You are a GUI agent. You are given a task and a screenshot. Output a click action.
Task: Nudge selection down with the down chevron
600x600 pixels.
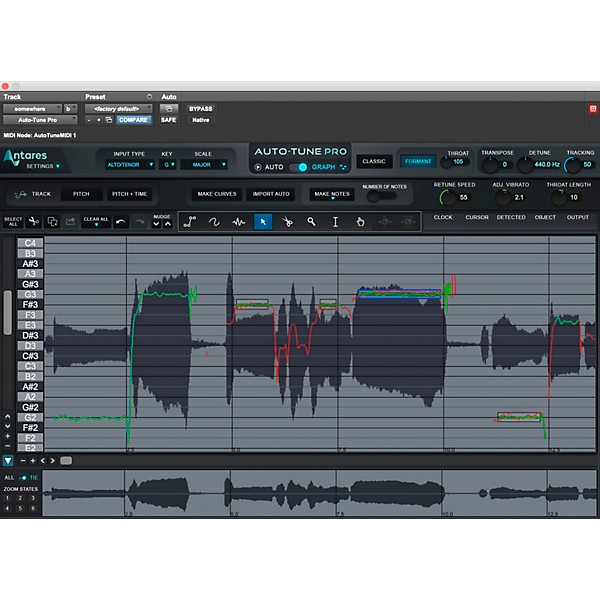[156, 225]
